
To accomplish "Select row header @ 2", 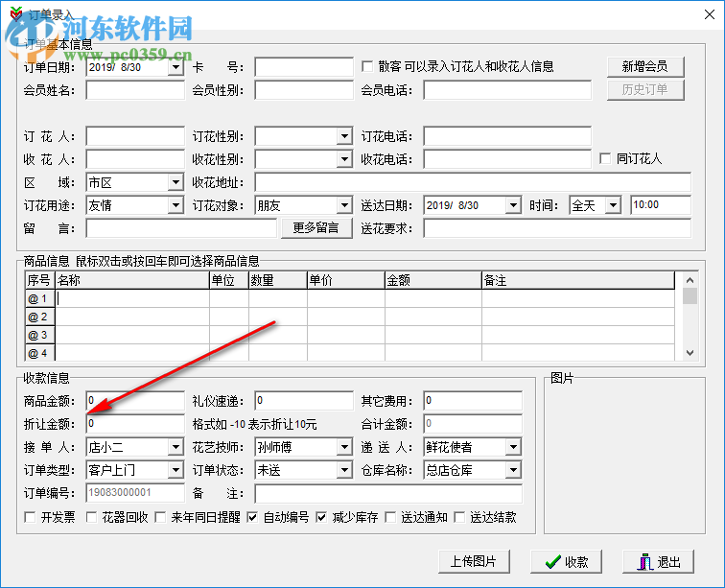I will coord(39,317).
